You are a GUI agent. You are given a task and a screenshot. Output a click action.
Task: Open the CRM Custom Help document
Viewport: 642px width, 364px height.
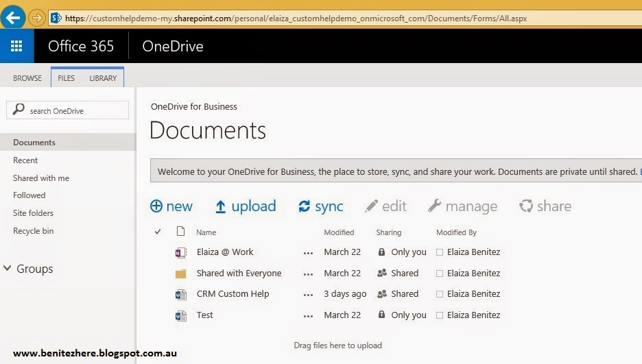click(x=233, y=293)
